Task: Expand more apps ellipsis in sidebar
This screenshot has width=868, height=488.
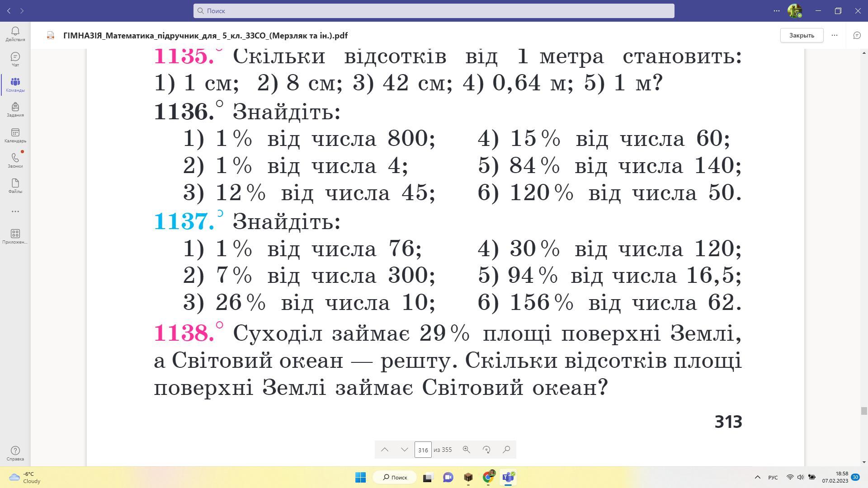Action: pyautogui.click(x=15, y=211)
